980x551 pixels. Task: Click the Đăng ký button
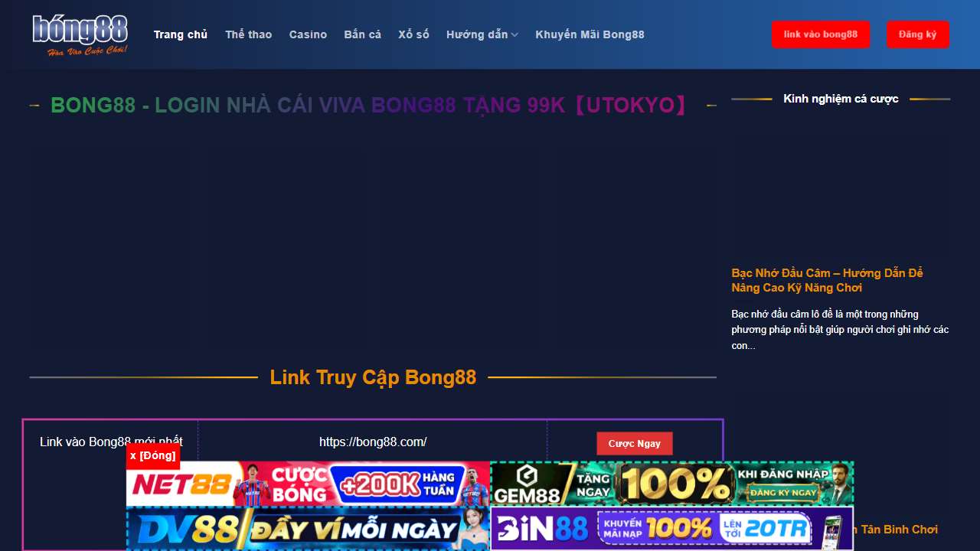coord(917,34)
